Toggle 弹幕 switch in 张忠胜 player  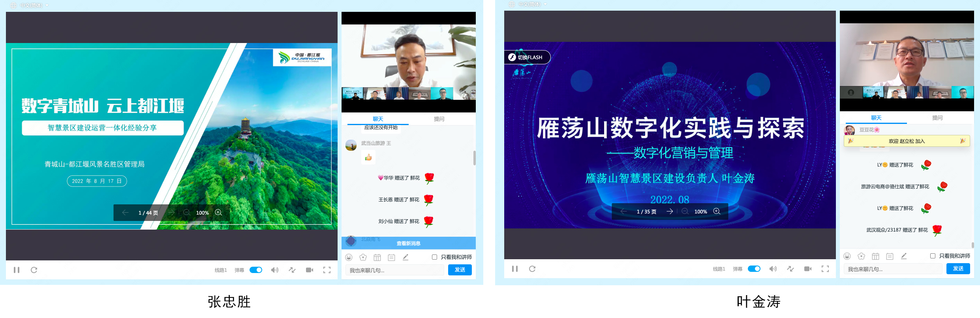[x=256, y=270]
